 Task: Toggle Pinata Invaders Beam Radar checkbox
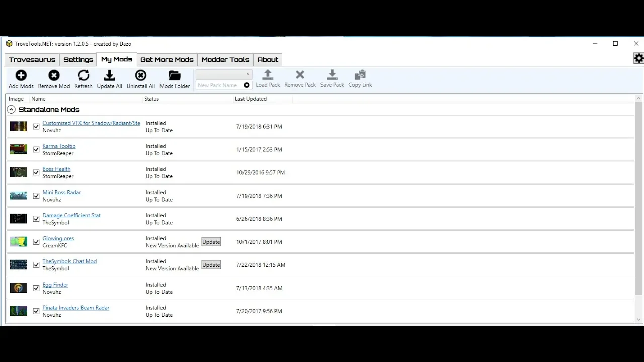(36, 312)
